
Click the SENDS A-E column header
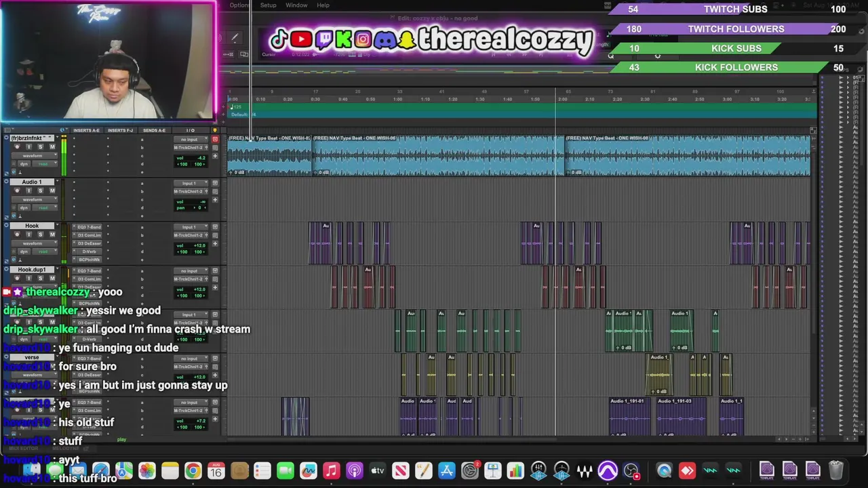[x=154, y=130]
